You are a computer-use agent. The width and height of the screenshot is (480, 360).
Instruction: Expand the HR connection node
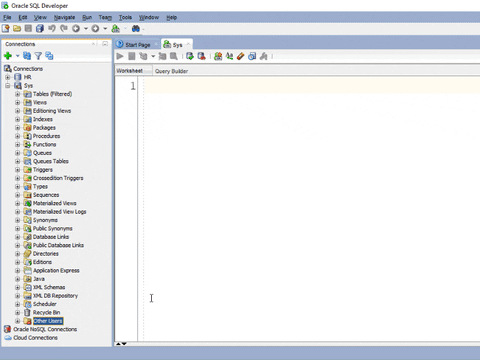tap(8, 77)
